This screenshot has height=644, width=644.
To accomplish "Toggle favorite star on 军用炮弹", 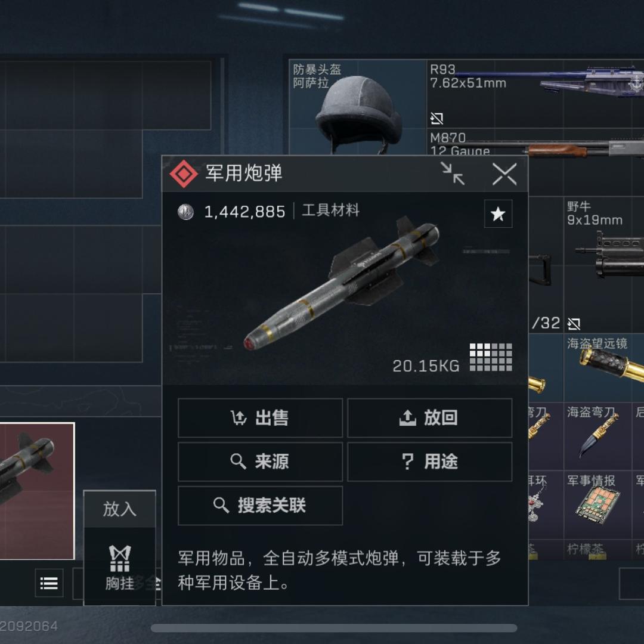I will (498, 213).
